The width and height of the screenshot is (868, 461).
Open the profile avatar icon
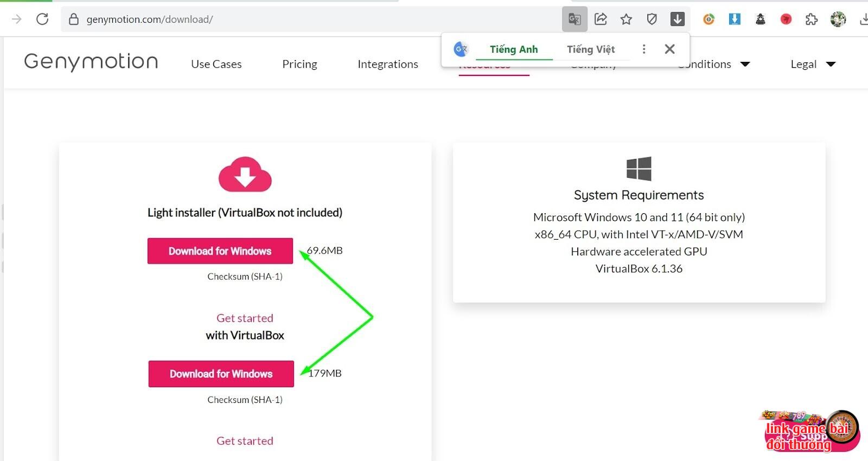(838, 20)
